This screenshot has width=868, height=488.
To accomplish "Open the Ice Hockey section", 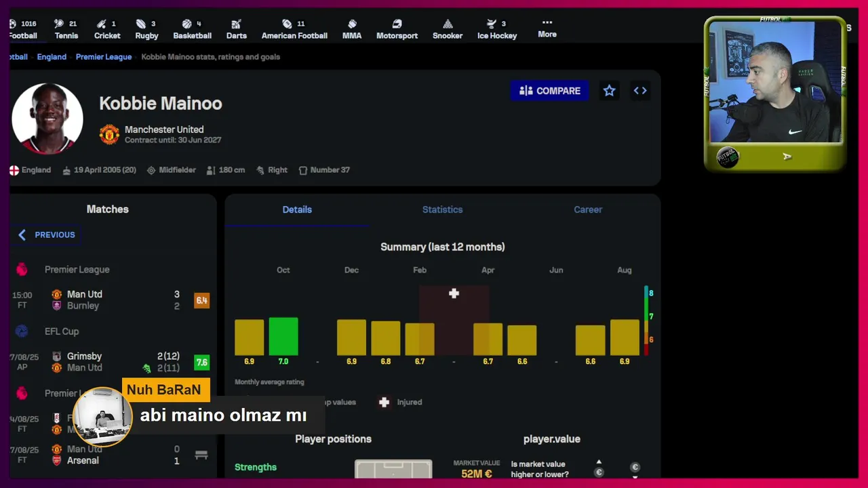I will 497,29.
